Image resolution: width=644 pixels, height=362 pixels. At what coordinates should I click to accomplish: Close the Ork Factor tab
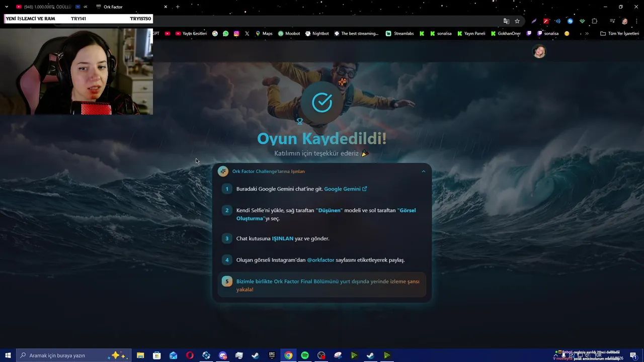[166, 7]
